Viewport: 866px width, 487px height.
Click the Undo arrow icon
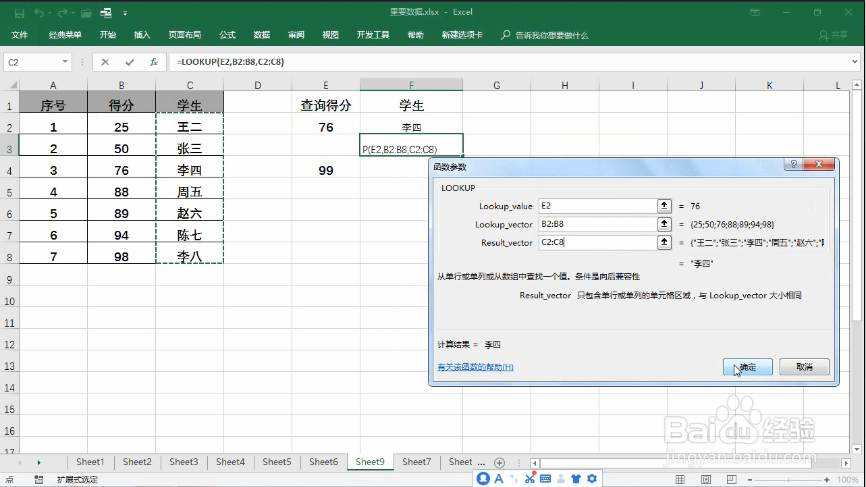click(x=39, y=13)
